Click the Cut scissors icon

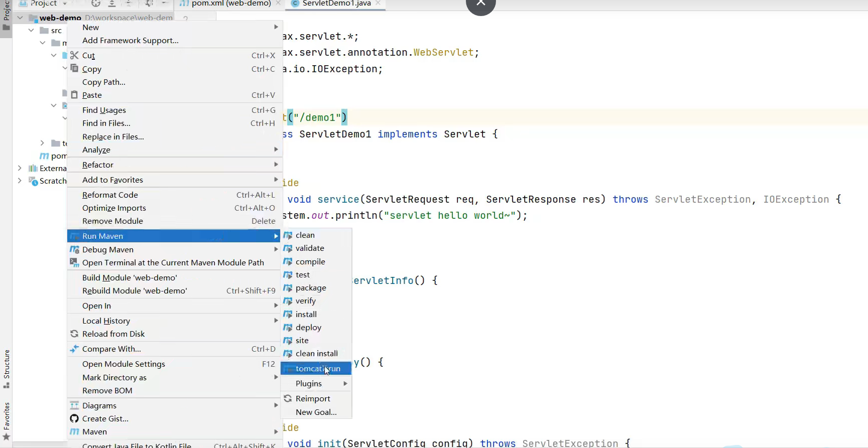tap(74, 55)
